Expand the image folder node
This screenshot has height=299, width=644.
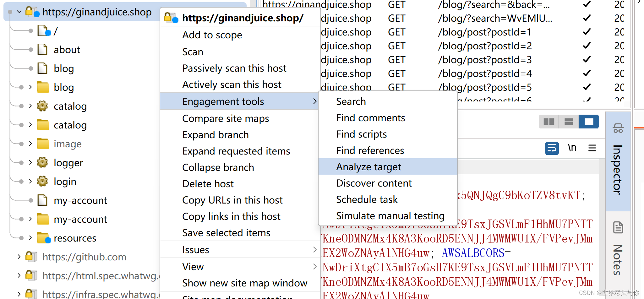click(x=30, y=144)
